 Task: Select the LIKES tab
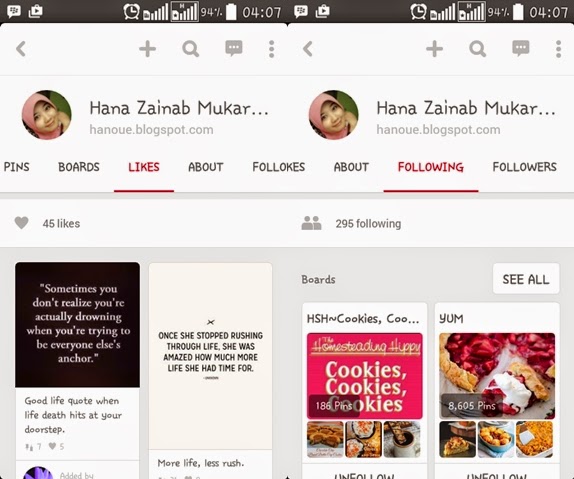[x=144, y=167]
